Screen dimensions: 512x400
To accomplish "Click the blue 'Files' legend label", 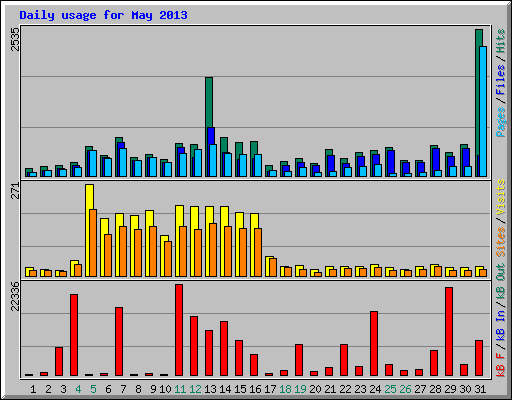I will (x=501, y=80).
